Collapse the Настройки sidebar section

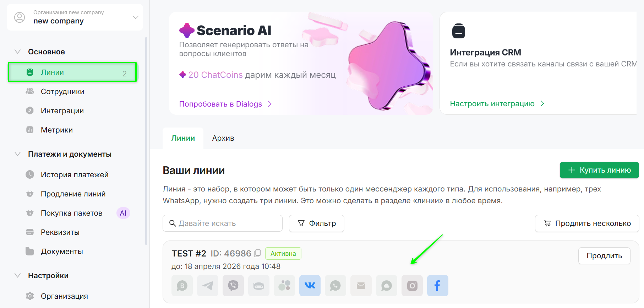tap(17, 276)
